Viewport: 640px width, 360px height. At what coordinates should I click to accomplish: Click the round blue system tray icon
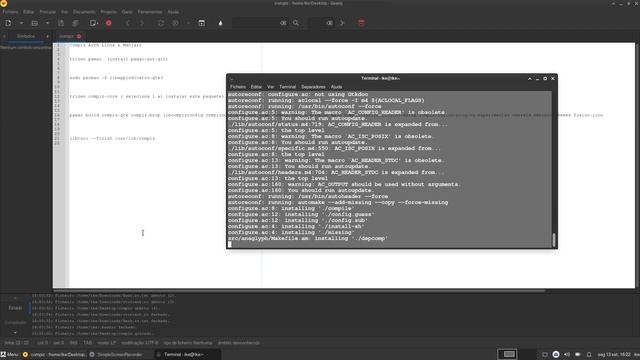[x=556, y=354]
